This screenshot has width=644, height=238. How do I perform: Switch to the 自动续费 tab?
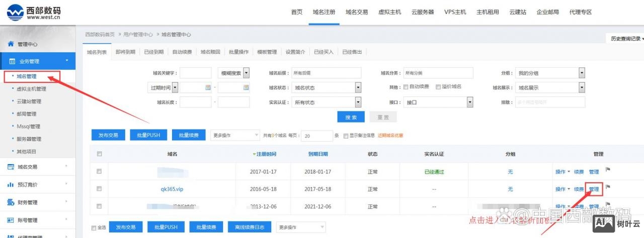point(182,52)
